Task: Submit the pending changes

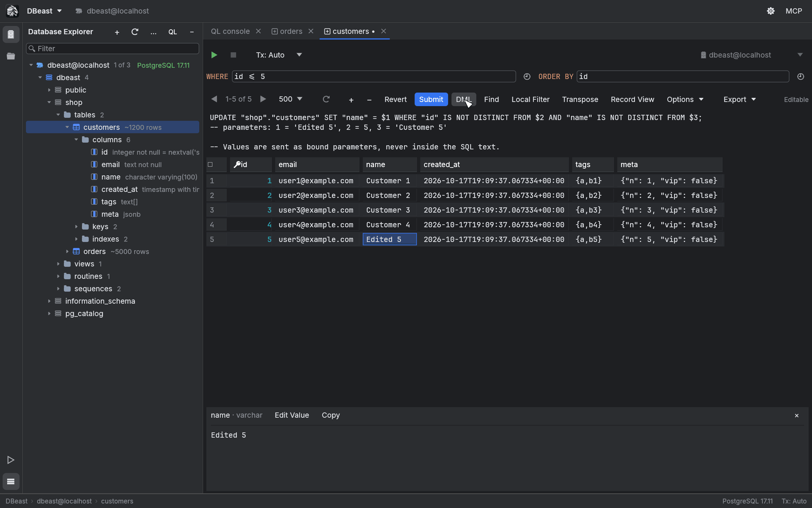Action: [431, 99]
